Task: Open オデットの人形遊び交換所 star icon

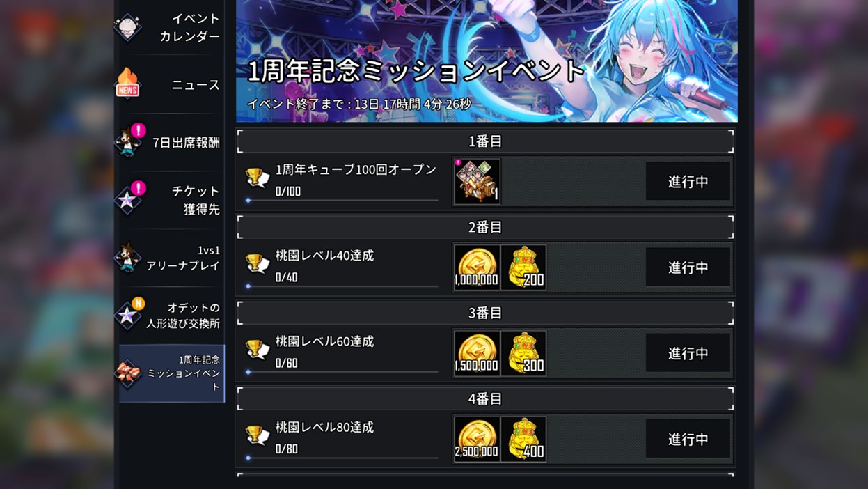Action: pyautogui.click(x=128, y=315)
